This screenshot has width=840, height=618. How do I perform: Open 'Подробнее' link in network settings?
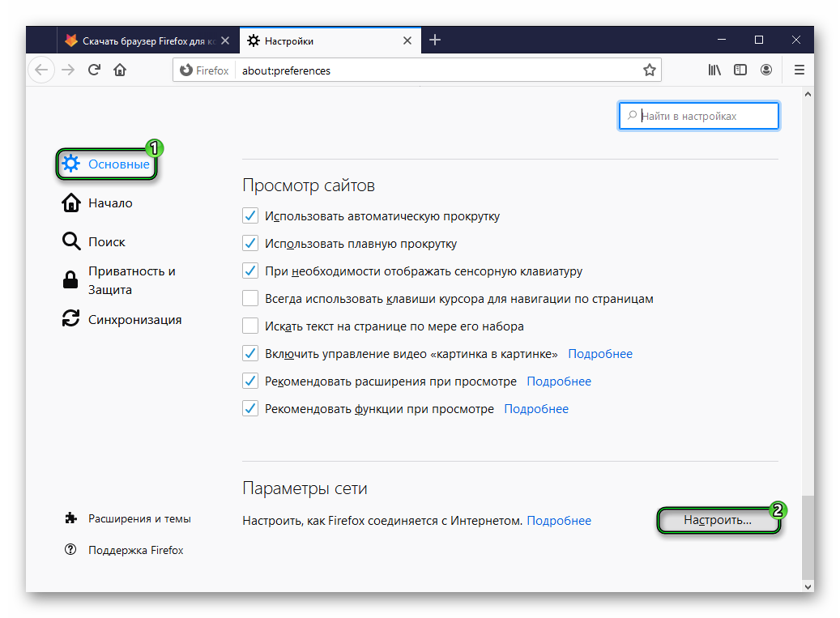559,521
